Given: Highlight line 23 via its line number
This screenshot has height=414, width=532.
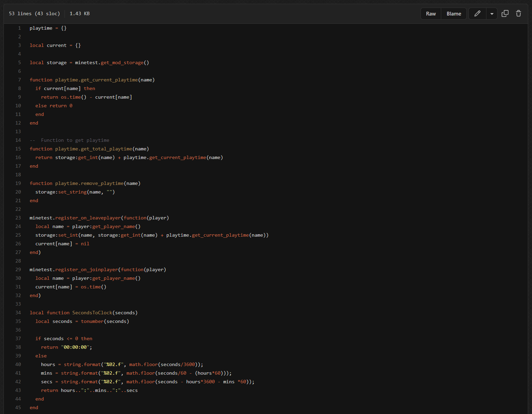Looking at the screenshot, I should tap(18, 218).
